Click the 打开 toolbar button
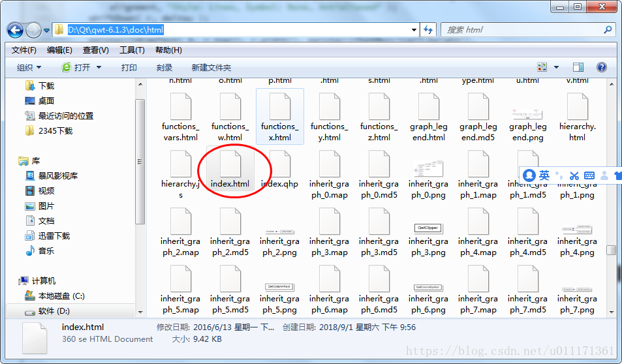 [76, 67]
